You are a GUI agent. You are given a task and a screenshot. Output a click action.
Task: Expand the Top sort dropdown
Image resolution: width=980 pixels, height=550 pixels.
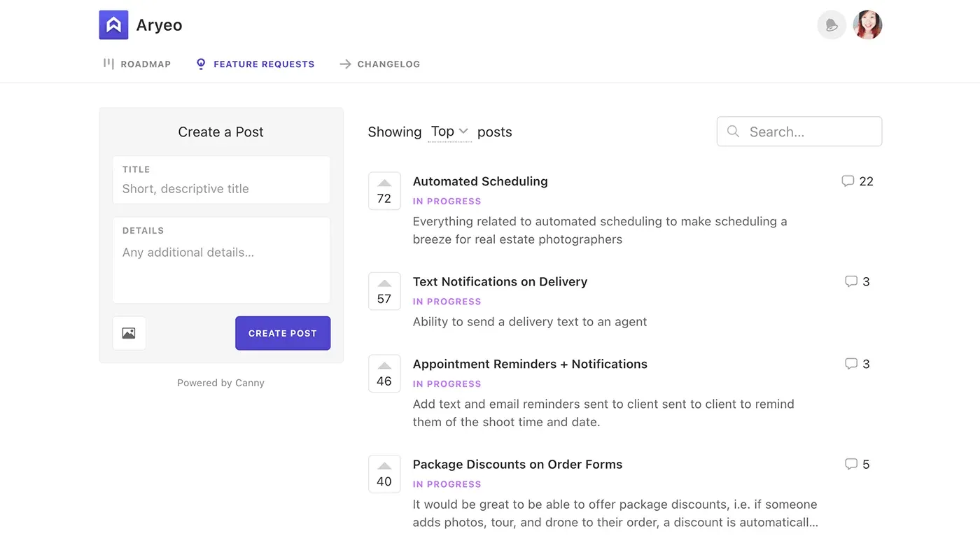pyautogui.click(x=449, y=132)
